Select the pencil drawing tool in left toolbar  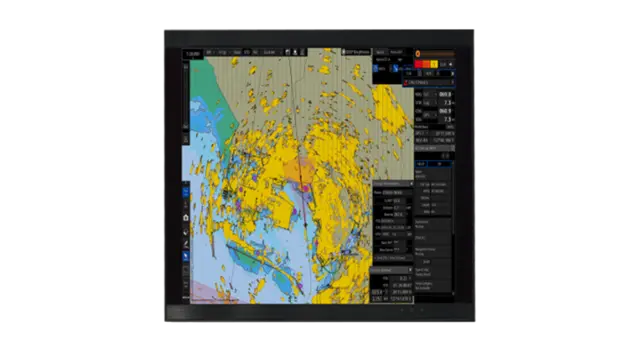[186, 244]
